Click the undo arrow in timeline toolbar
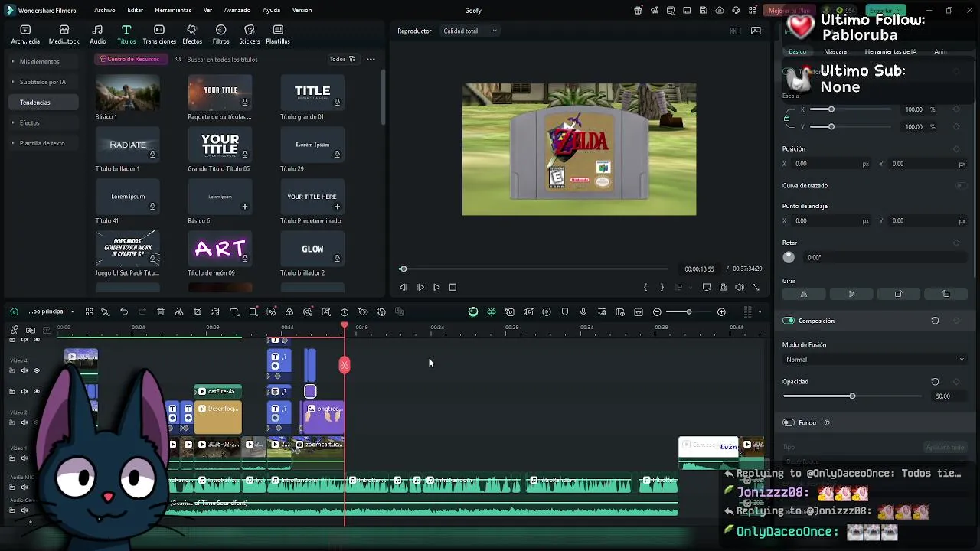This screenshot has height=551, width=980. 124,311
